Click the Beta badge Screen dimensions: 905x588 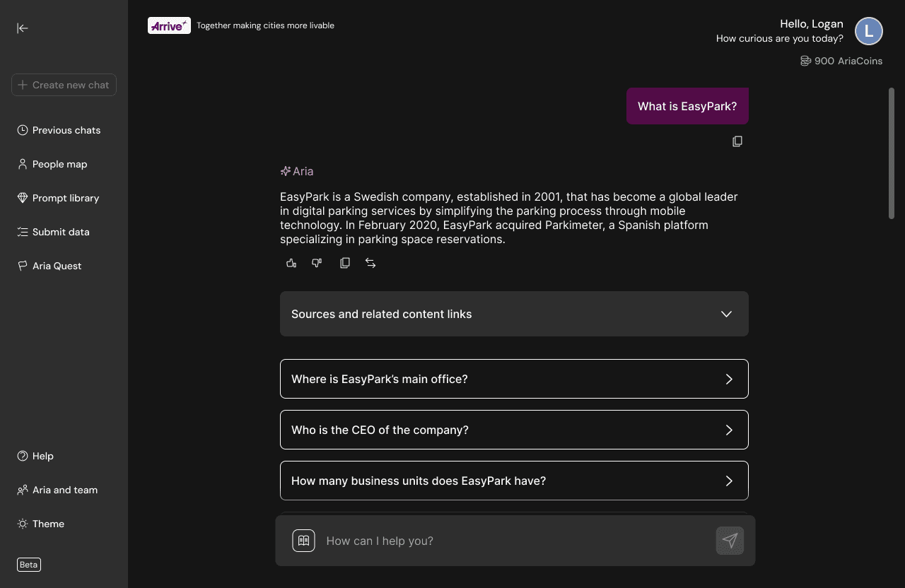click(x=29, y=565)
